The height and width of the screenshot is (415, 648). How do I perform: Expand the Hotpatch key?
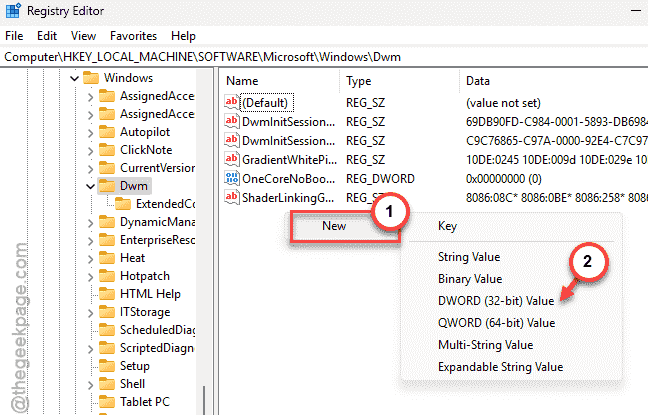click(91, 277)
